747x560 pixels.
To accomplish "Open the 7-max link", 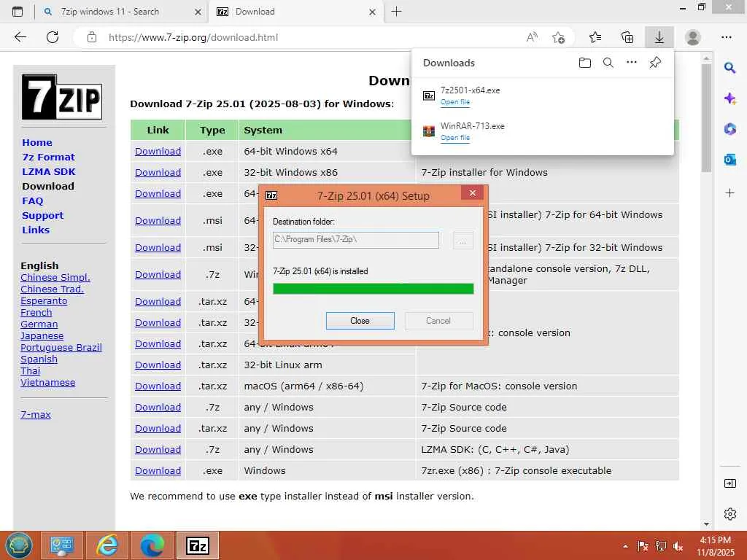I will 36,415.
